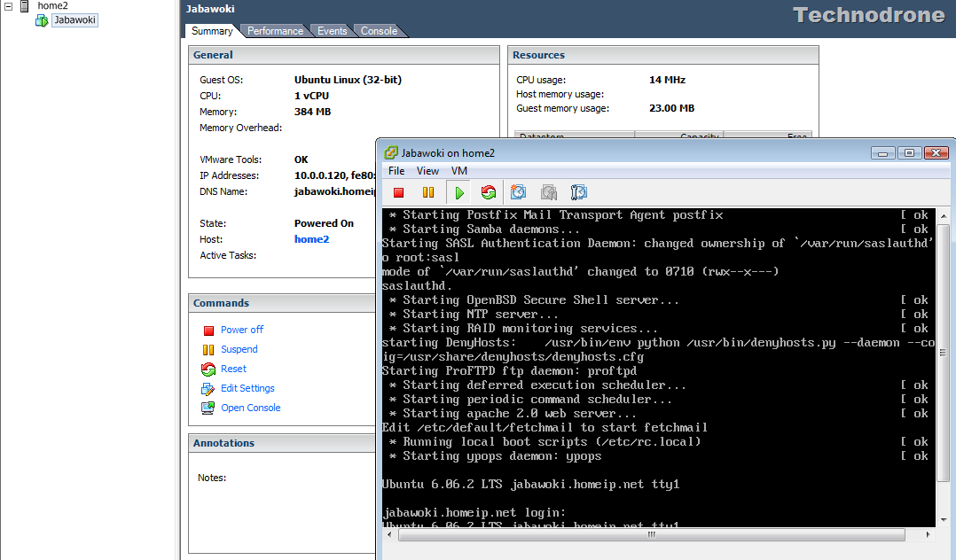The width and height of the screenshot is (956, 560).
Task: Click the green power on play icon
Action: (x=459, y=192)
